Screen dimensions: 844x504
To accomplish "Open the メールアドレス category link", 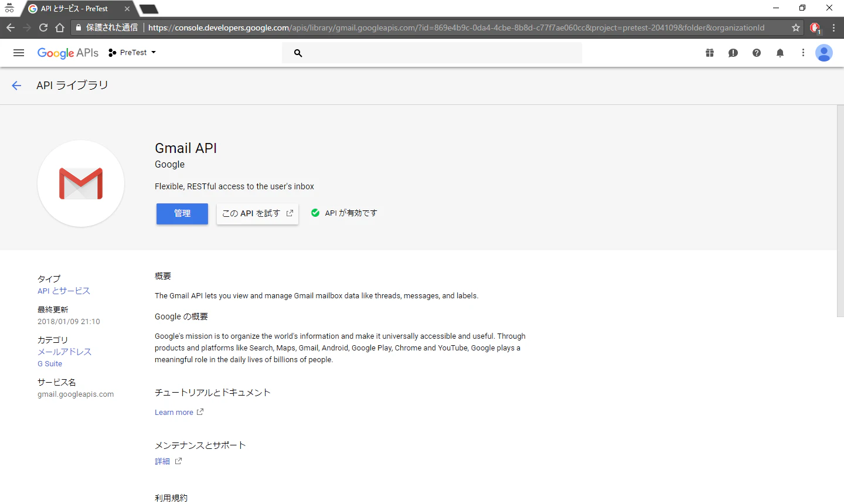I will 64,352.
